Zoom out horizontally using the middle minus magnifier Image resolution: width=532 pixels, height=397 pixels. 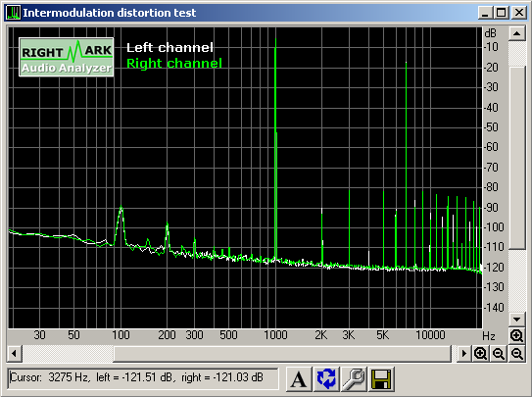pyautogui.click(x=499, y=354)
